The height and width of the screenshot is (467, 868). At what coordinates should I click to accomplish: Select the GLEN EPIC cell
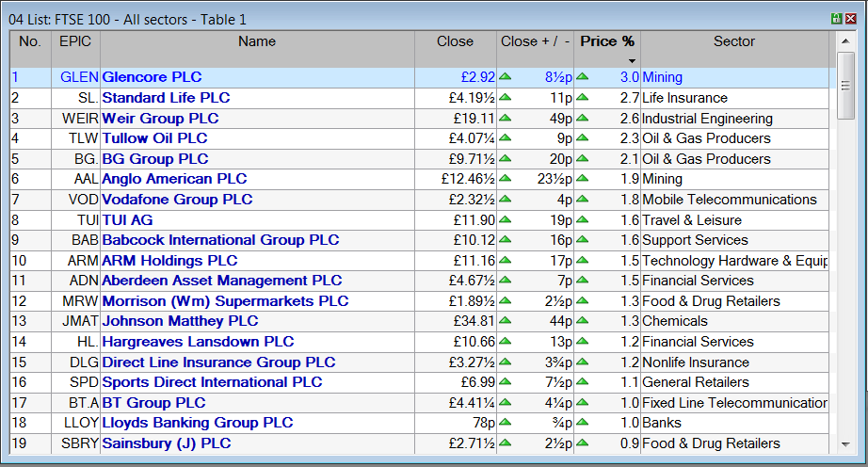click(x=76, y=77)
